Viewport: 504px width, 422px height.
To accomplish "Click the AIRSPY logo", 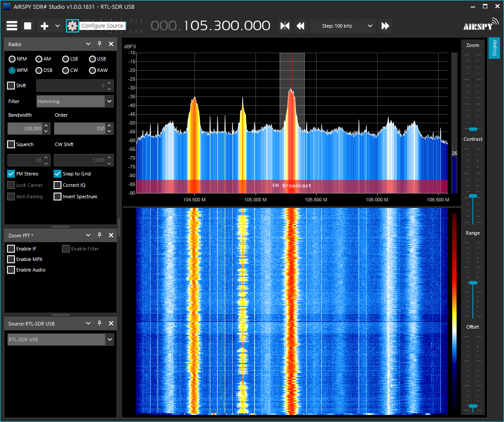I will pyautogui.click(x=481, y=25).
